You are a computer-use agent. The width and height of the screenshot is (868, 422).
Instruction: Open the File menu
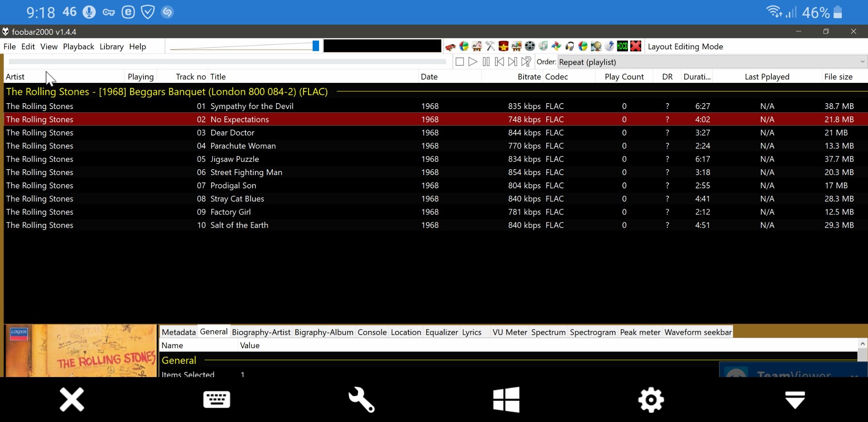coord(10,46)
